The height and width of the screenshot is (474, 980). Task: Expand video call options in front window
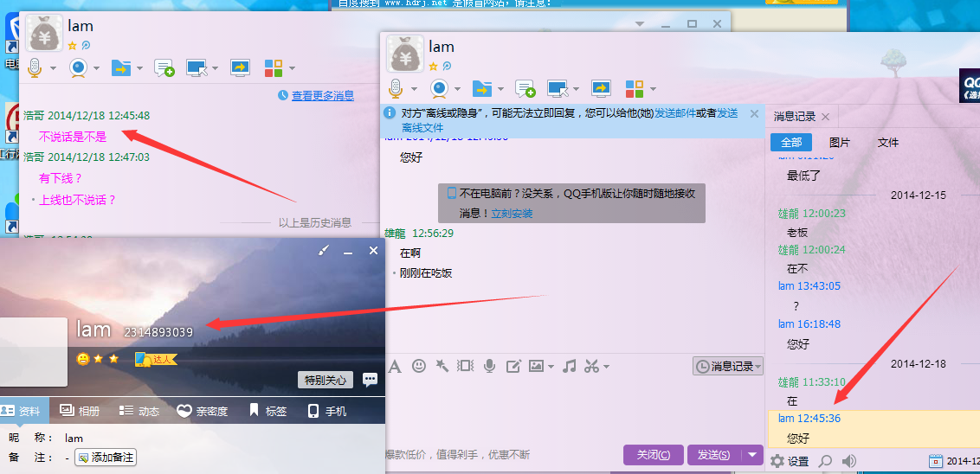pyautogui.click(x=458, y=89)
